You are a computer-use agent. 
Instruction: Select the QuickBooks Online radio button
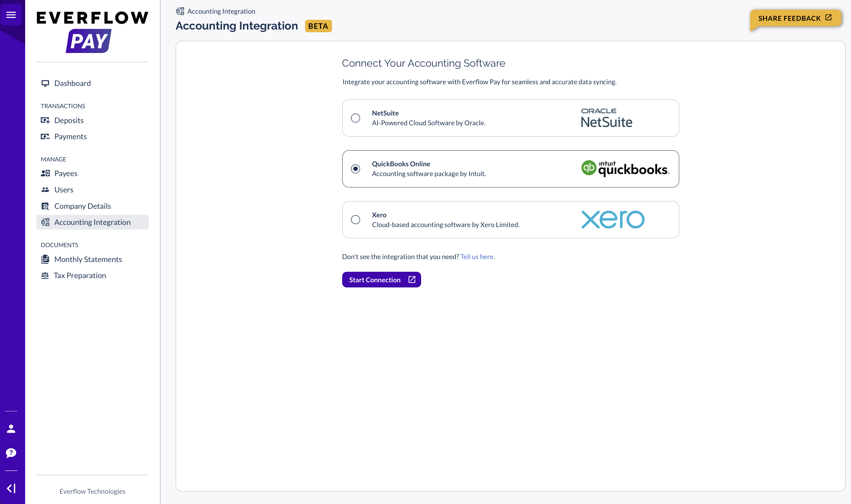tap(356, 168)
